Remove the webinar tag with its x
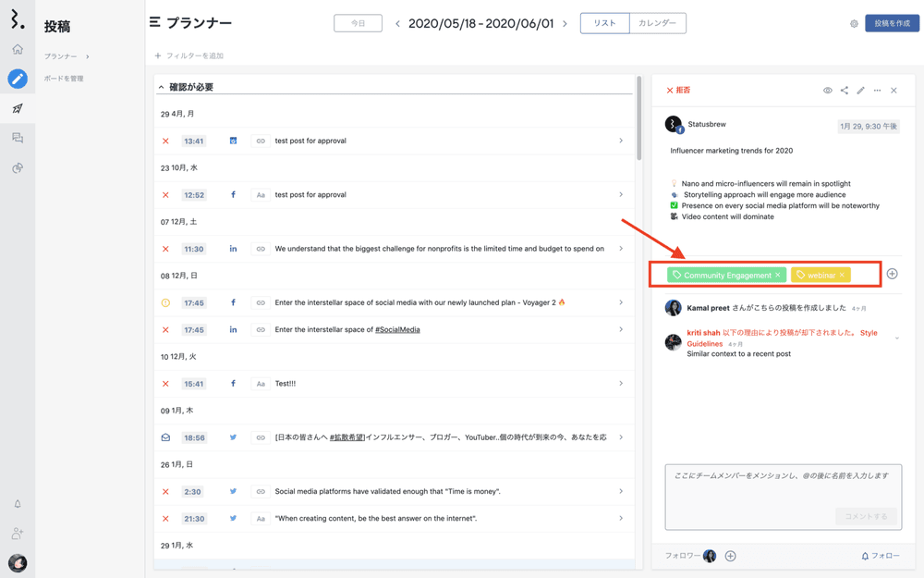The image size is (924, 578). [x=842, y=276]
